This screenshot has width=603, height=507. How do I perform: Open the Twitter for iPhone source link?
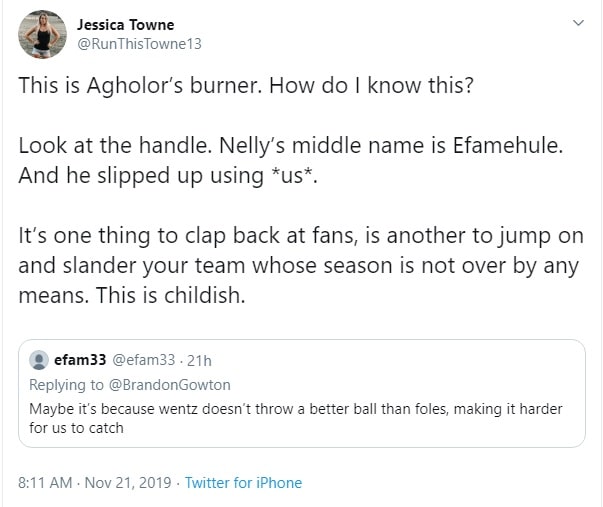coord(243,483)
